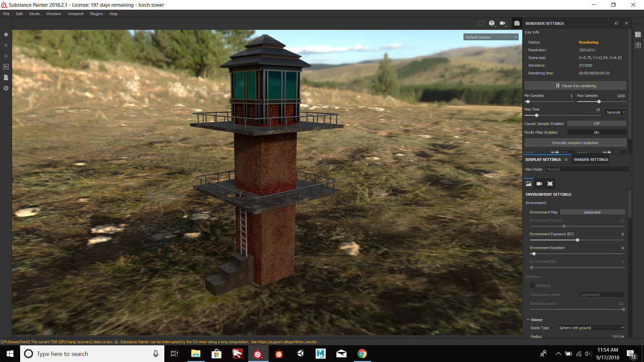Enable the Shadows checkbox
This screenshot has height=362, width=644.
click(532, 285)
